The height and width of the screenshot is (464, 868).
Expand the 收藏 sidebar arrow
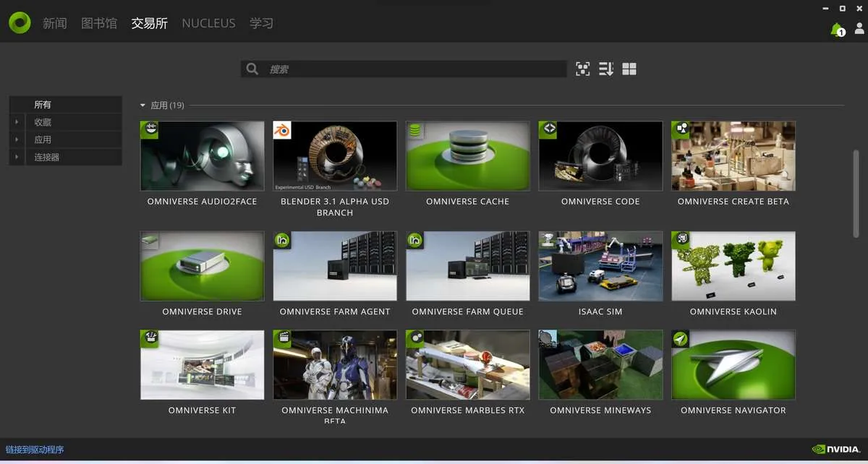(17, 122)
